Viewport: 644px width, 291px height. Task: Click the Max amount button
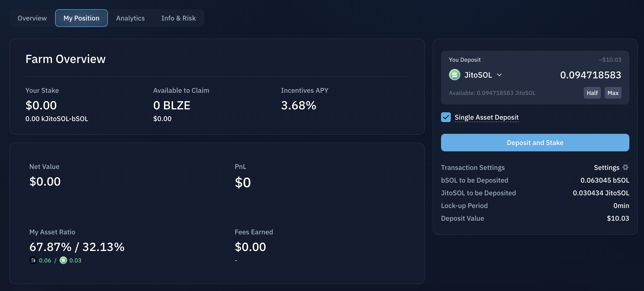pyautogui.click(x=613, y=93)
